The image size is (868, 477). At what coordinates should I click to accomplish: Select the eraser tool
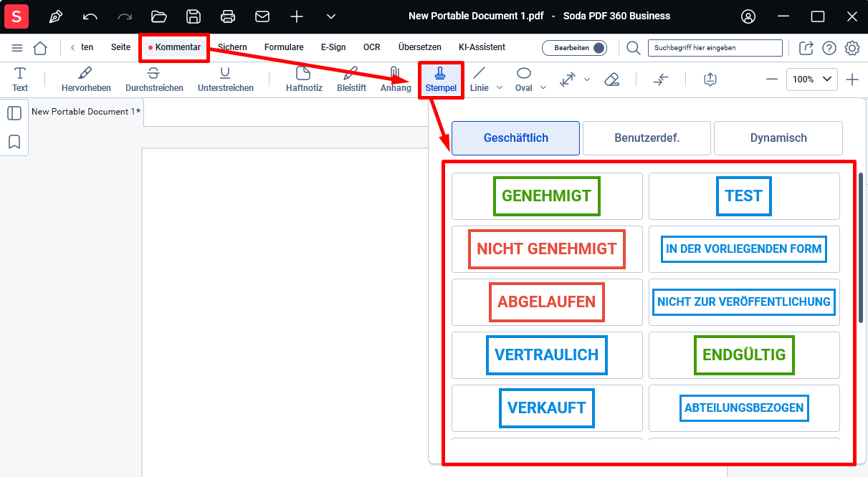pyautogui.click(x=611, y=79)
